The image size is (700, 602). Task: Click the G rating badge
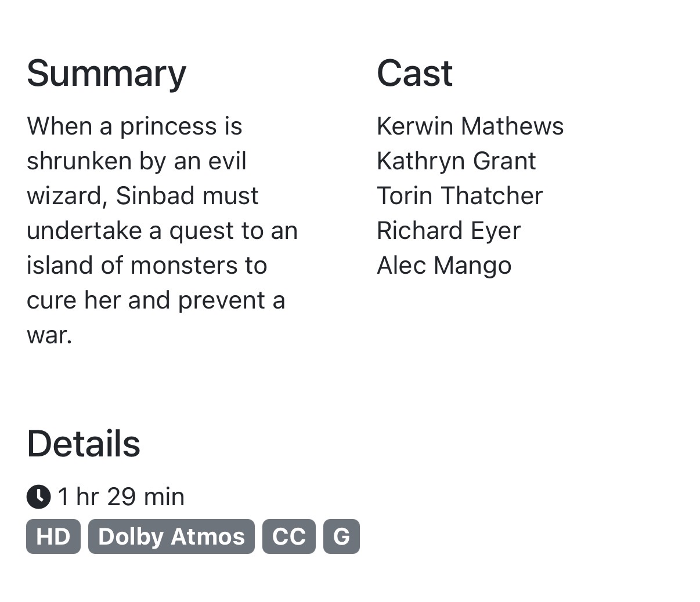(341, 536)
